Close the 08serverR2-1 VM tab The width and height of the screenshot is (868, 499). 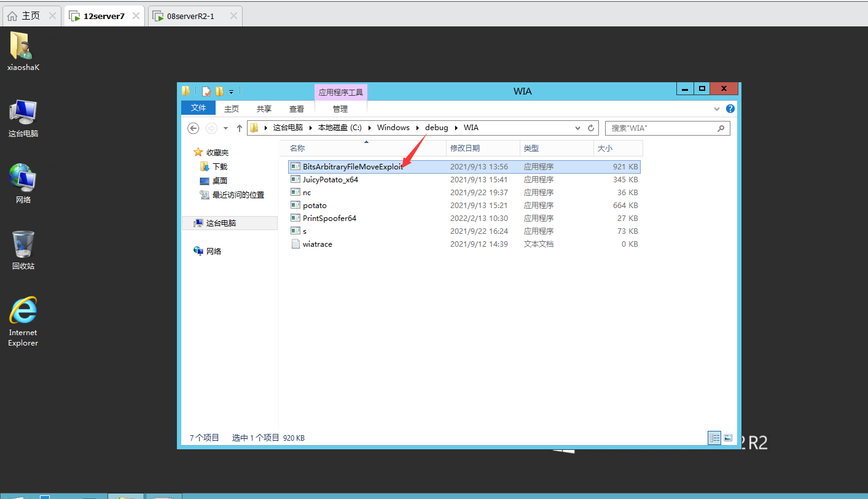click(x=233, y=16)
